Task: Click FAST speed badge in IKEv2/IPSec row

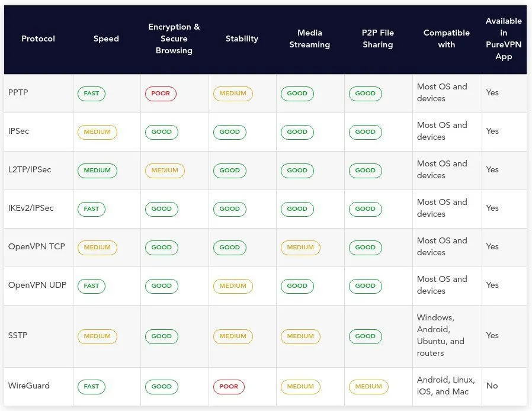Action: tap(91, 209)
